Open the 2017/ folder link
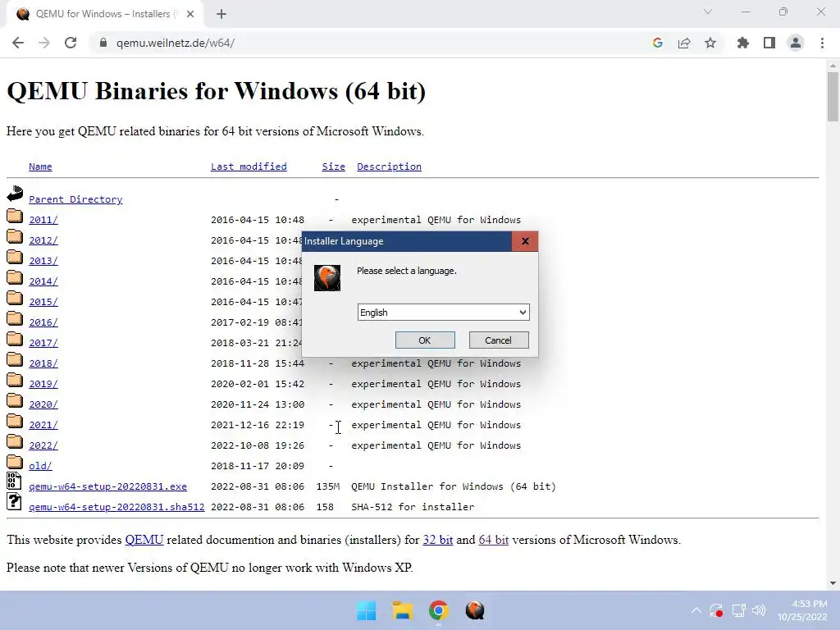840x630 pixels. tap(43, 343)
